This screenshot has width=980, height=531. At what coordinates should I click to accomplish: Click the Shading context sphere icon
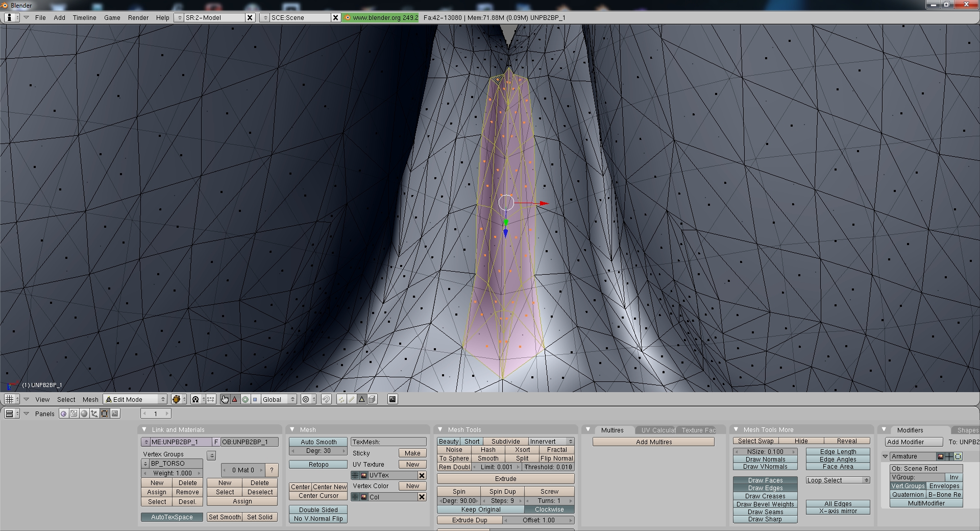84,414
